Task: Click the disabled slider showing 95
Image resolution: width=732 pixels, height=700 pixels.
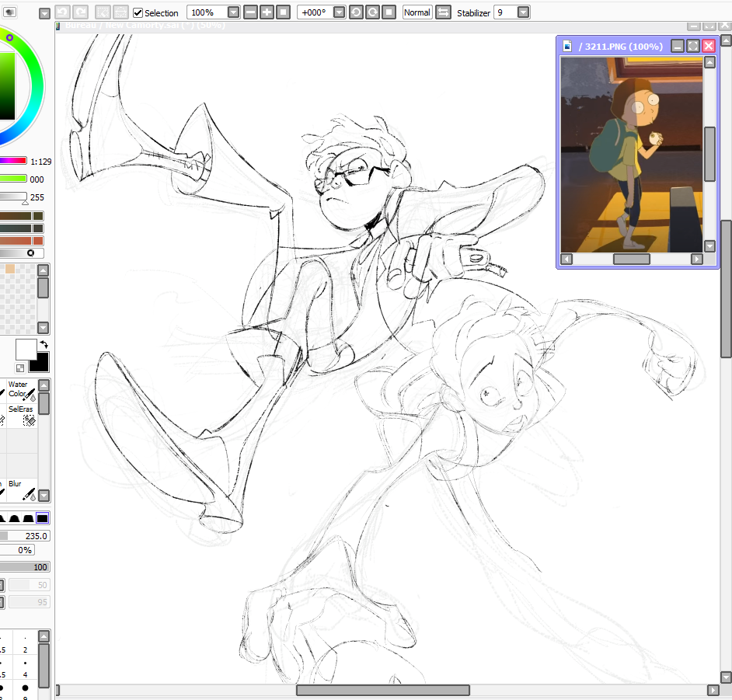Action: point(29,602)
